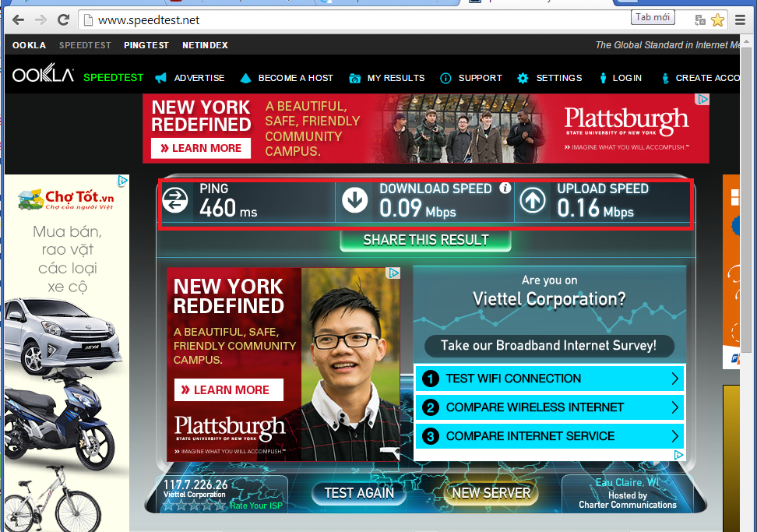Expand Compare Internet Service chevron
This screenshot has width=757, height=532.
[675, 436]
